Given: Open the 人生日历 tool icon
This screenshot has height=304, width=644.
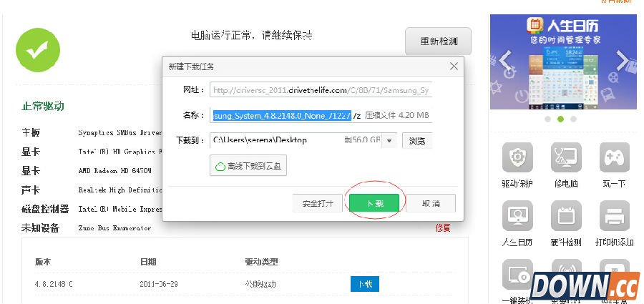Looking at the screenshot, I should click(x=517, y=216).
